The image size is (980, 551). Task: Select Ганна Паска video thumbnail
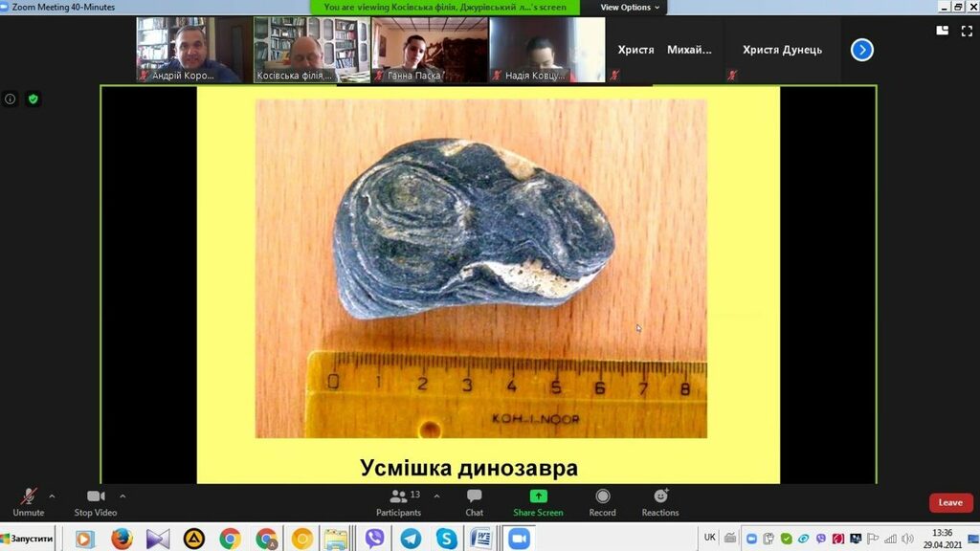[429, 49]
